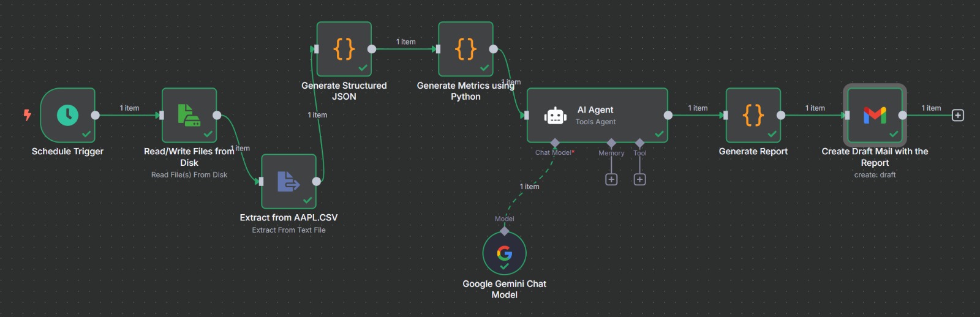Click the 'Tools Agent' subtitle text
The width and height of the screenshot is (980, 317).
coord(595,122)
